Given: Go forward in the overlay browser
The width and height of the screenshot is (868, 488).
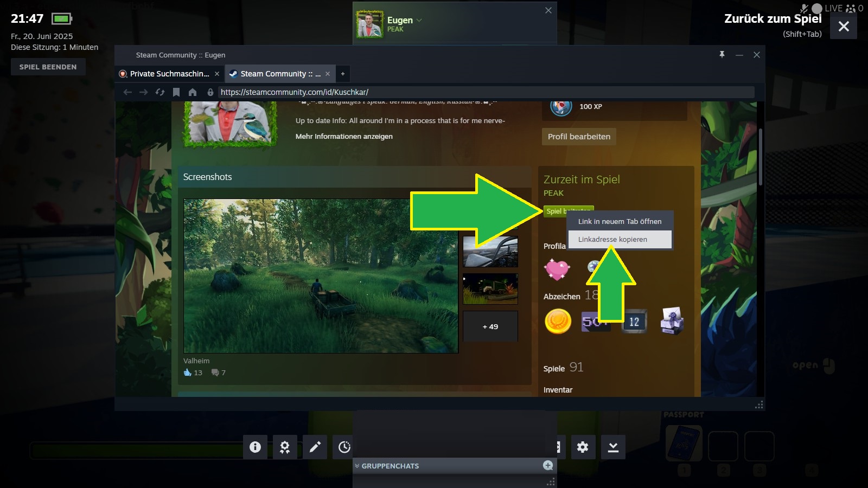Looking at the screenshot, I should tap(144, 92).
